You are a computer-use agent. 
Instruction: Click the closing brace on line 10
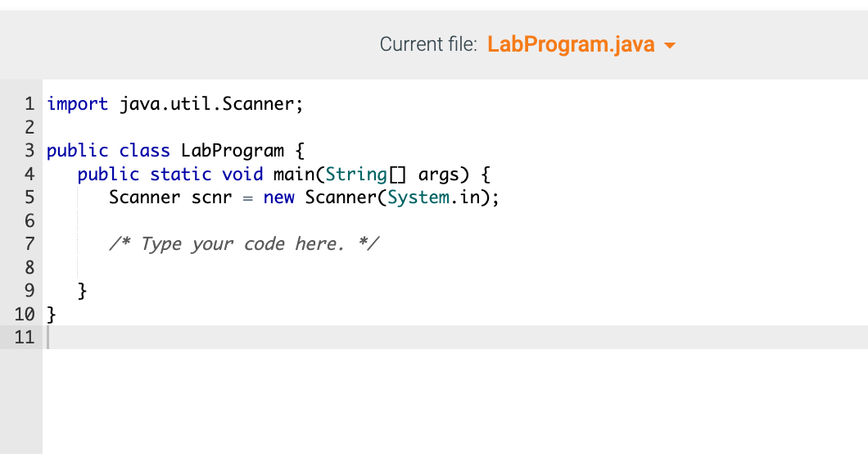51,315
